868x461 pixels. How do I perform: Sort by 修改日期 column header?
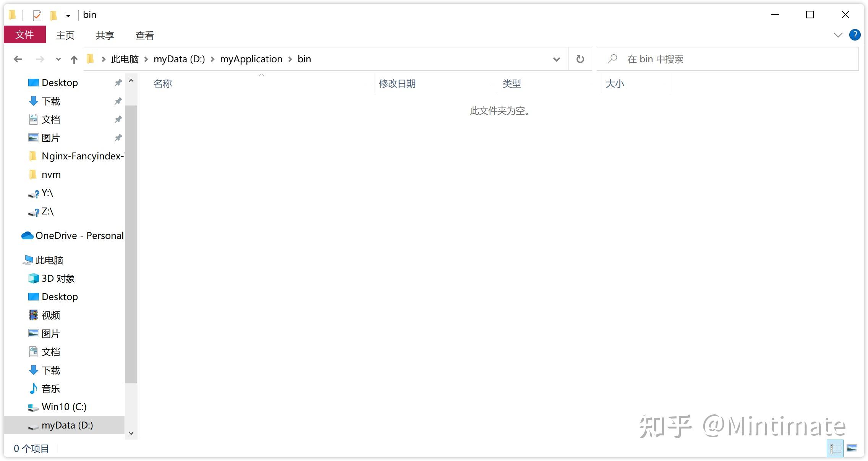(397, 84)
